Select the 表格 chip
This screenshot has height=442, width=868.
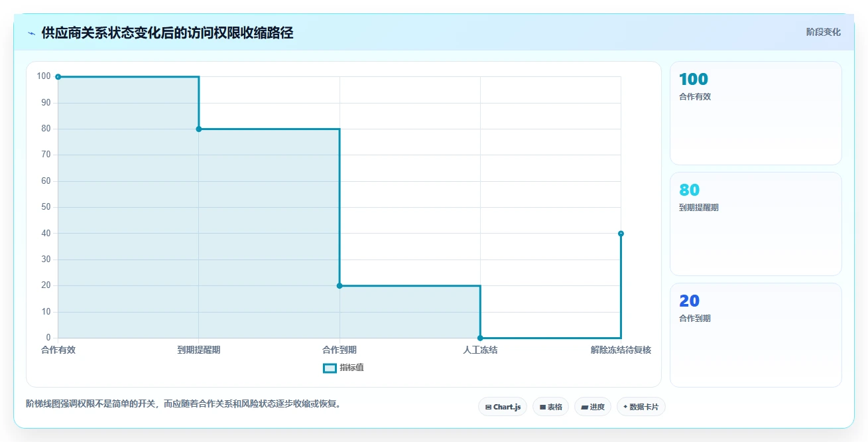(x=550, y=407)
